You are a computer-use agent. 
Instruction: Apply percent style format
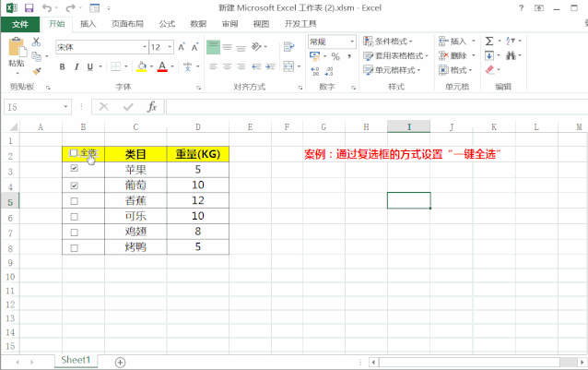point(335,56)
